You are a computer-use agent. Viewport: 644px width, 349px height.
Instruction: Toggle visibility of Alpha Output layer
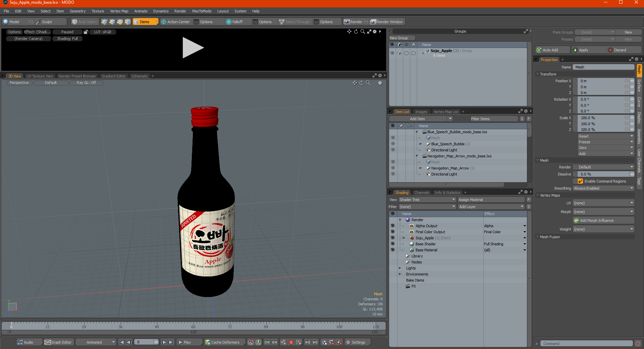[392, 226]
